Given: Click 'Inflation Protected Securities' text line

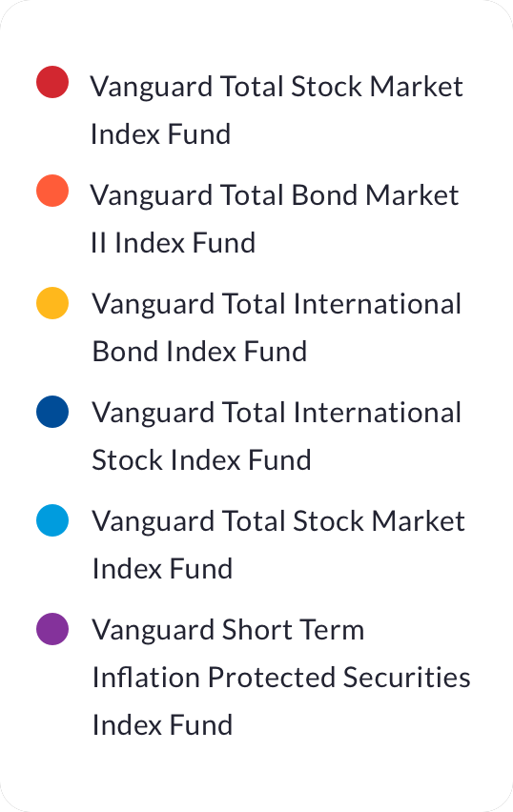Looking at the screenshot, I should [281, 678].
